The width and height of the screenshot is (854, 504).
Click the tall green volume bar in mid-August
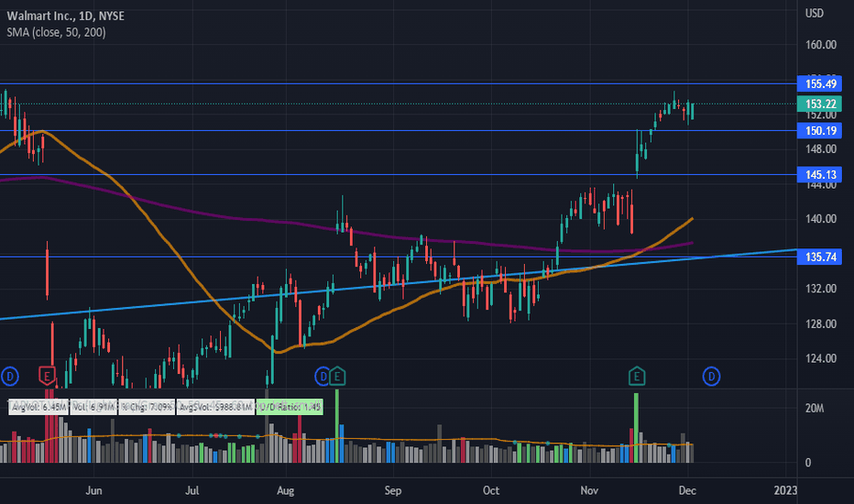click(x=336, y=425)
